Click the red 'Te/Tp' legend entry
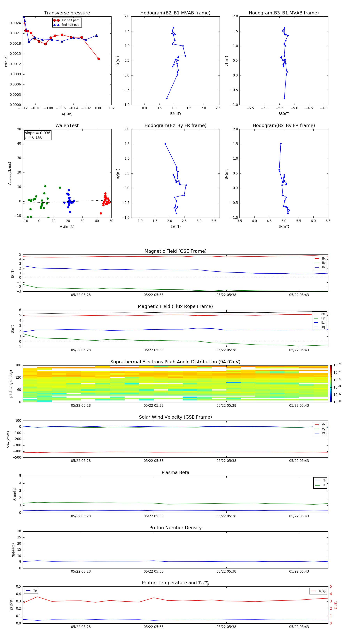This screenshot has height=644, width=351. pyautogui.click(x=318, y=591)
